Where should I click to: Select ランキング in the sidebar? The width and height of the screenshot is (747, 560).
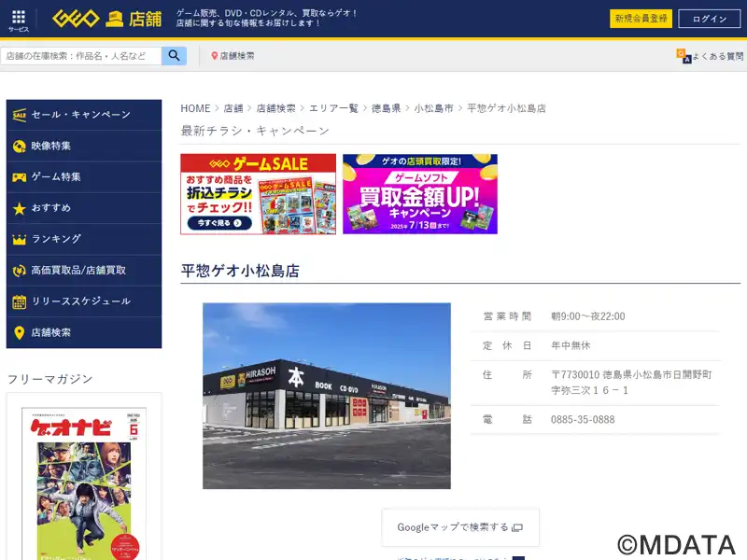(84, 239)
